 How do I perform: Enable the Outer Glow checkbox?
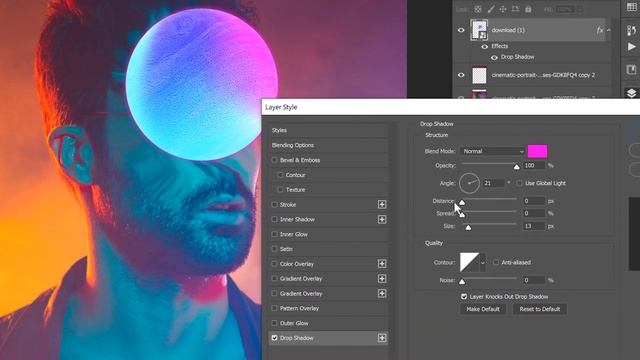(274, 323)
